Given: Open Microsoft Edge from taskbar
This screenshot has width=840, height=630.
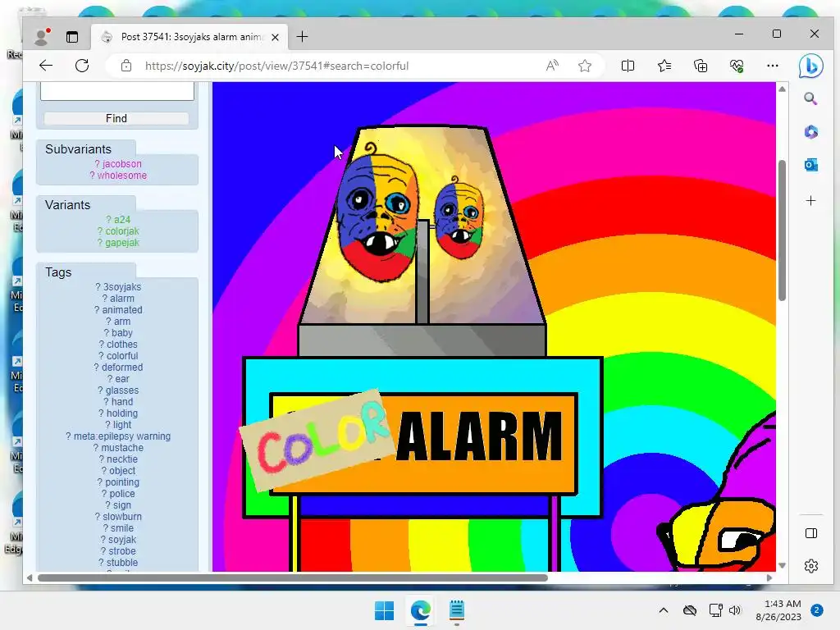Looking at the screenshot, I should [x=421, y=610].
